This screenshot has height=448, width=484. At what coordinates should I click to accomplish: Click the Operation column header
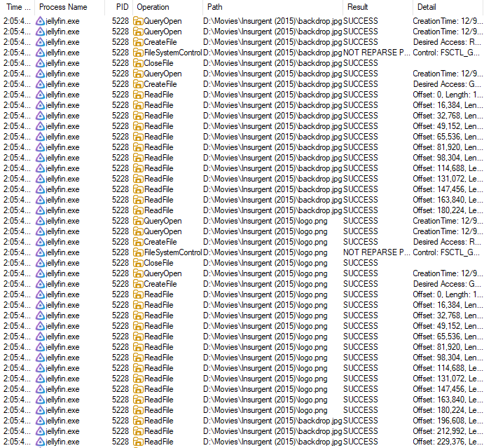[x=153, y=6]
